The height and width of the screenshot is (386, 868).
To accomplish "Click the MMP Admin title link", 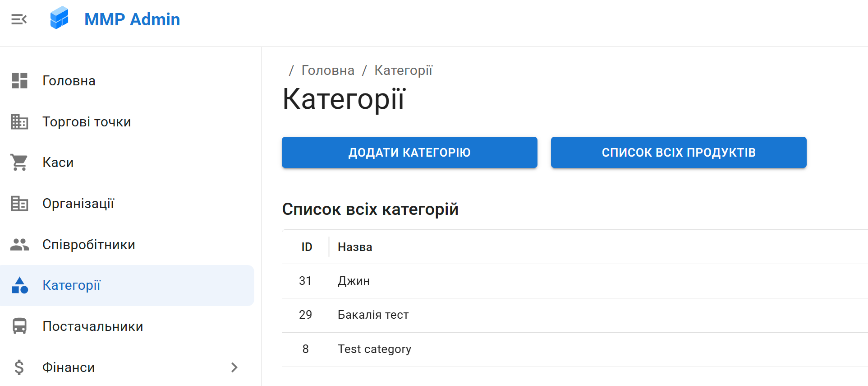I will tap(132, 19).
